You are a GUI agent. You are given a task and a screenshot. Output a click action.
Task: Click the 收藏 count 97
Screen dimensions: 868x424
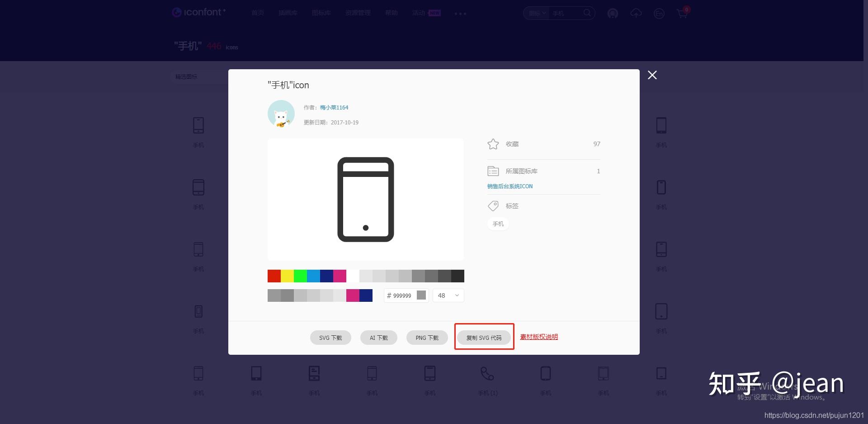tap(597, 144)
